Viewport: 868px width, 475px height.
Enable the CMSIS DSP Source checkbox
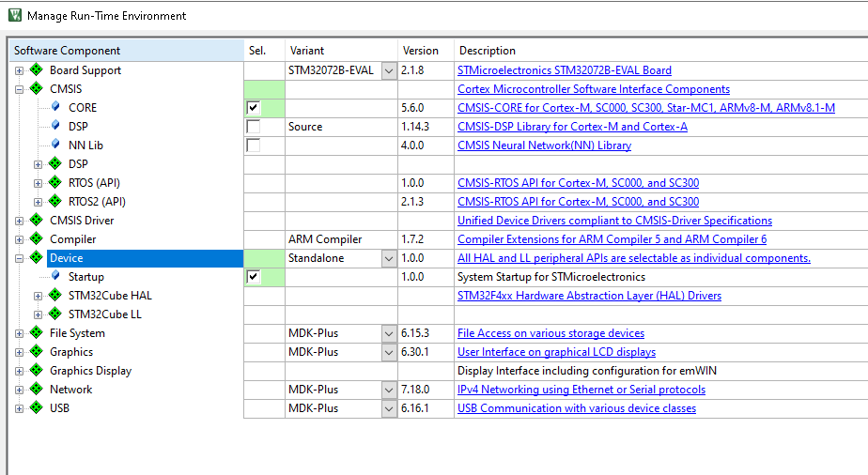(254, 127)
